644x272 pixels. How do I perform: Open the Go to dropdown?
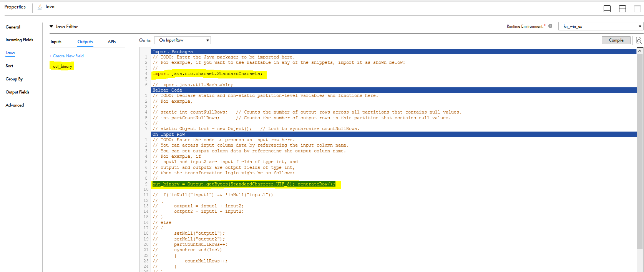183,40
